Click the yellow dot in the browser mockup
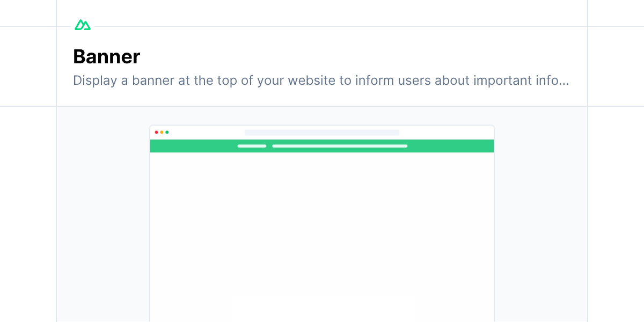This screenshot has width=644, height=322. (x=162, y=132)
